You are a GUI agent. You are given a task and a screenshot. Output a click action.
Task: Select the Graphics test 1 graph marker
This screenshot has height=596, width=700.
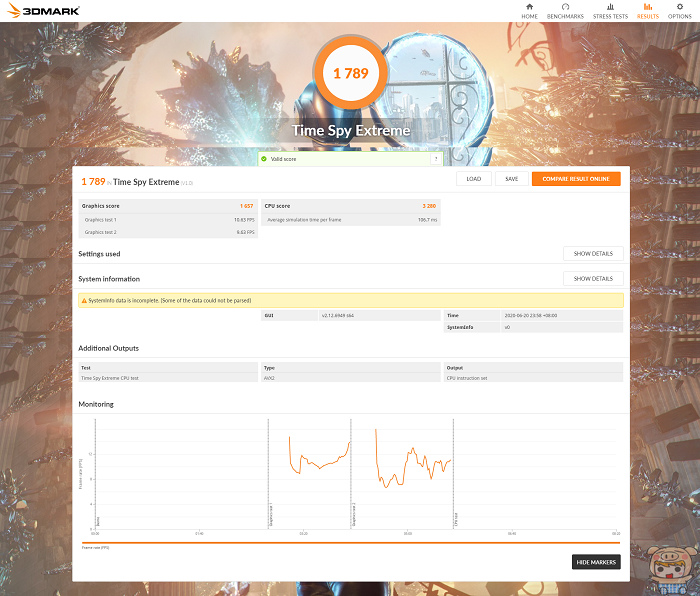(271, 514)
